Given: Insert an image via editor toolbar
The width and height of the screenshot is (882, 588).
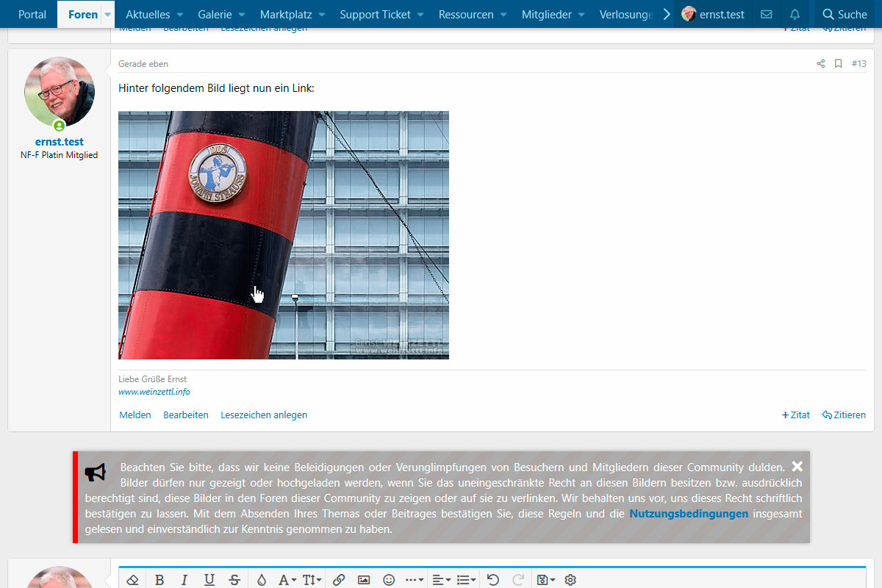Looking at the screenshot, I should [x=364, y=580].
